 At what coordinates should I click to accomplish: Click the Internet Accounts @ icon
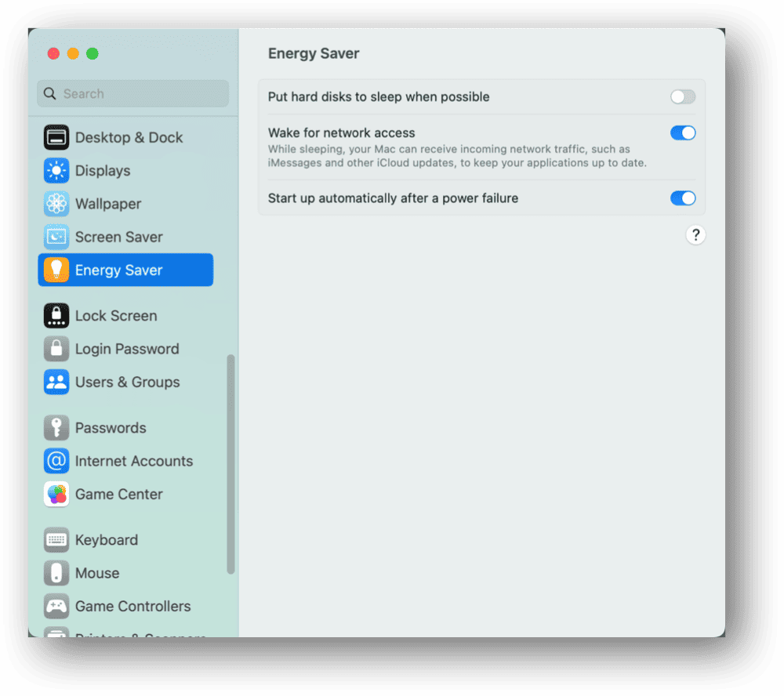[56, 461]
